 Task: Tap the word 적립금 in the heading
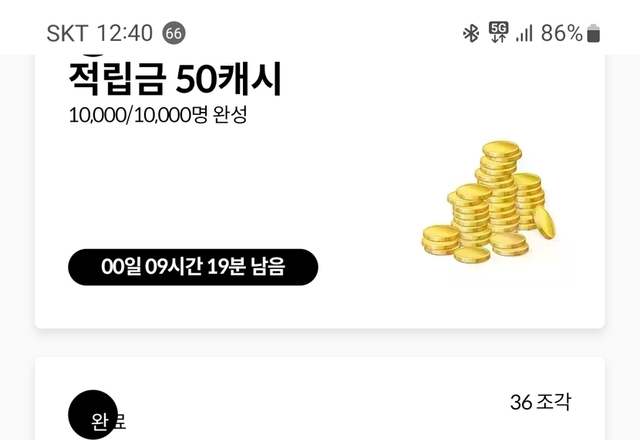point(117,78)
